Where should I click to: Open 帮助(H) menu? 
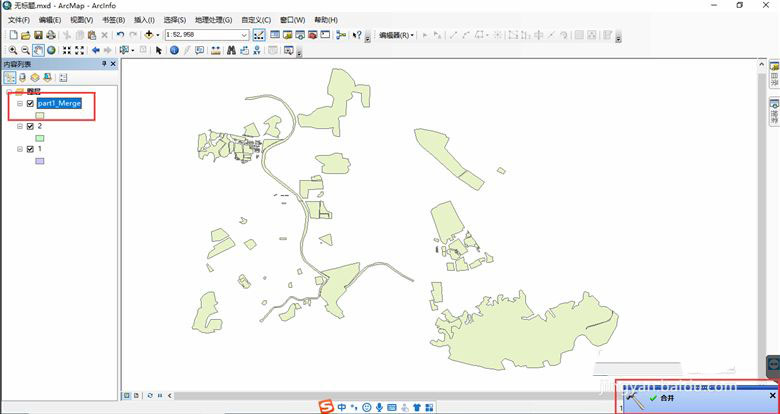pos(326,20)
